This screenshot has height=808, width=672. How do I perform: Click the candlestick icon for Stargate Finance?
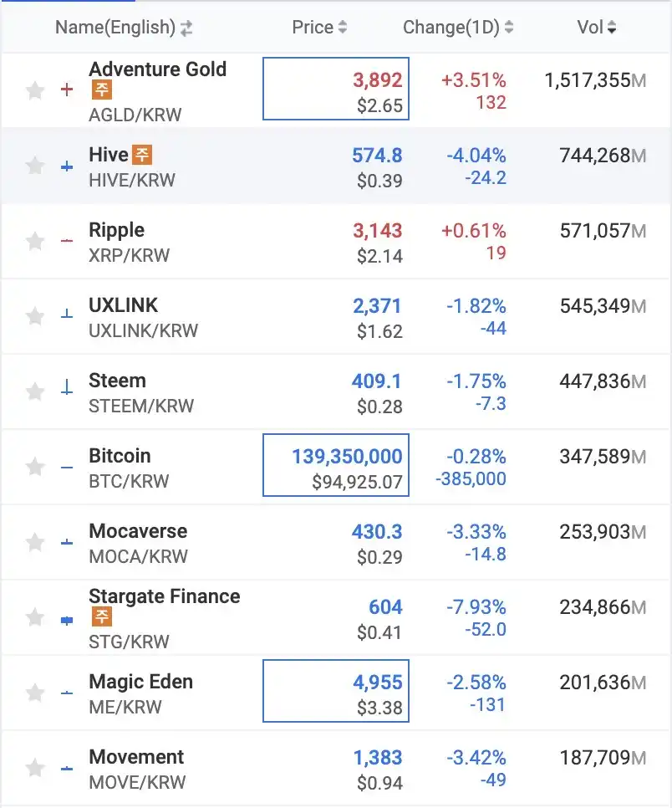67,621
